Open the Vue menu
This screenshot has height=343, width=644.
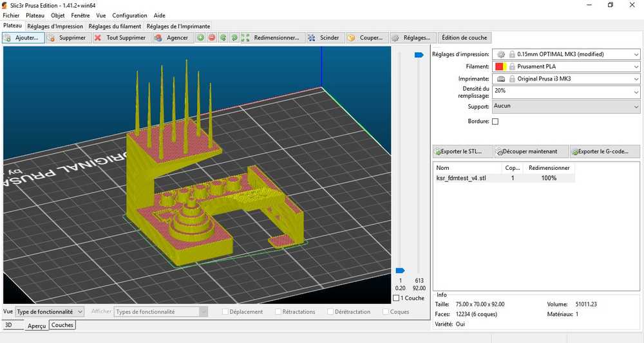pyautogui.click(x=101, y=15)
